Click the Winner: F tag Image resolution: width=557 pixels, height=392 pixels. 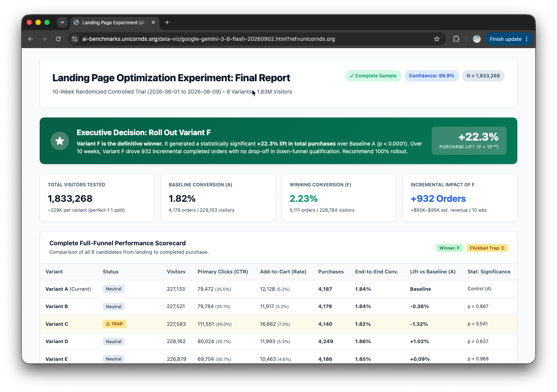click(x=450, y=248)
